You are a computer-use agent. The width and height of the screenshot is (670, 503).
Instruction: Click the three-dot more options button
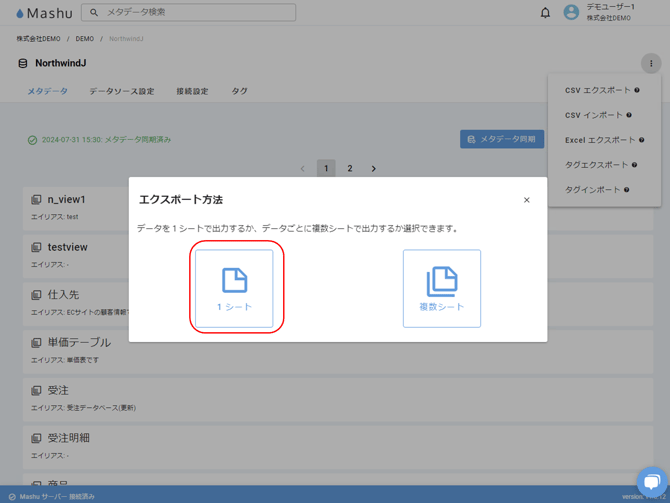coord(651,63)
